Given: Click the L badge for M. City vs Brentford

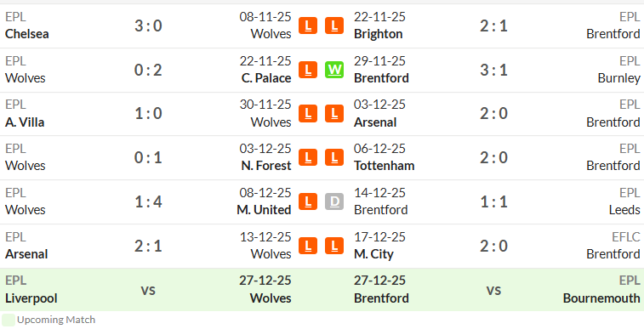Looking at the screenshot, I should point(334,246).
